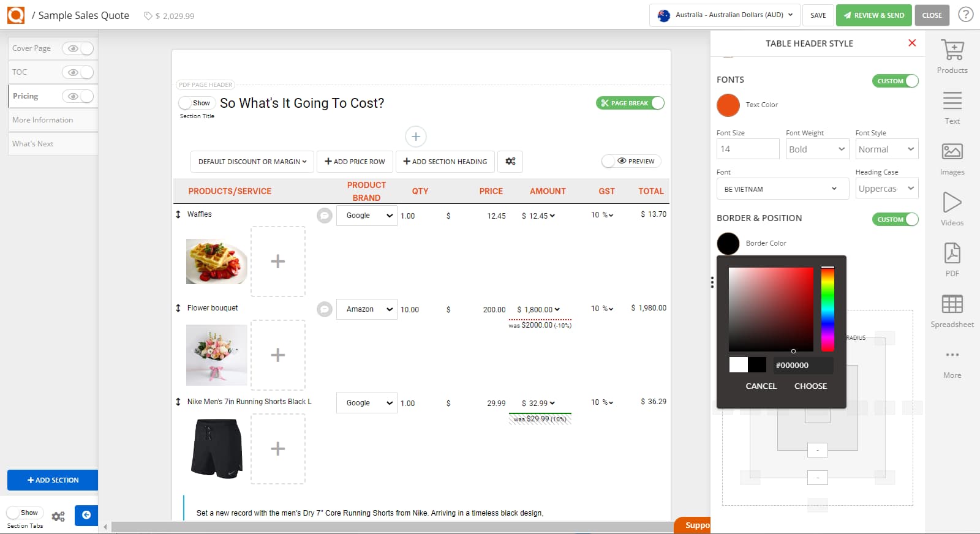Toggle Show Section Tabs switch
This screenshot has height=534, width=980.
pyautogui.click(x=24, y=513)
